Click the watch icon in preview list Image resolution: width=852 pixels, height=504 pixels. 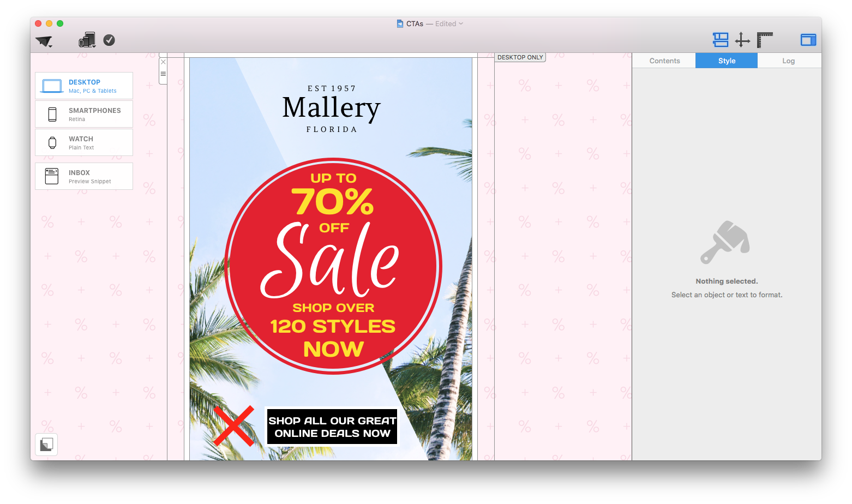click(52, 142)
